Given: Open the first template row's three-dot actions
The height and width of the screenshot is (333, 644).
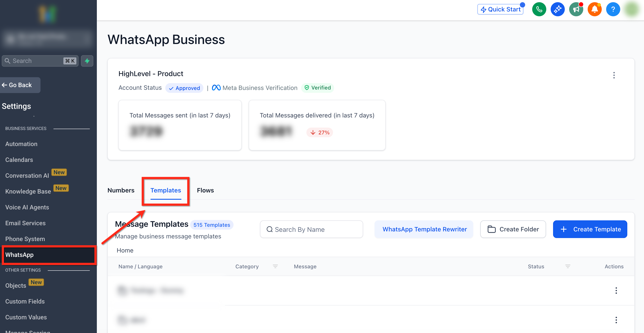Looking at the screenshot, I should (616, 291).
